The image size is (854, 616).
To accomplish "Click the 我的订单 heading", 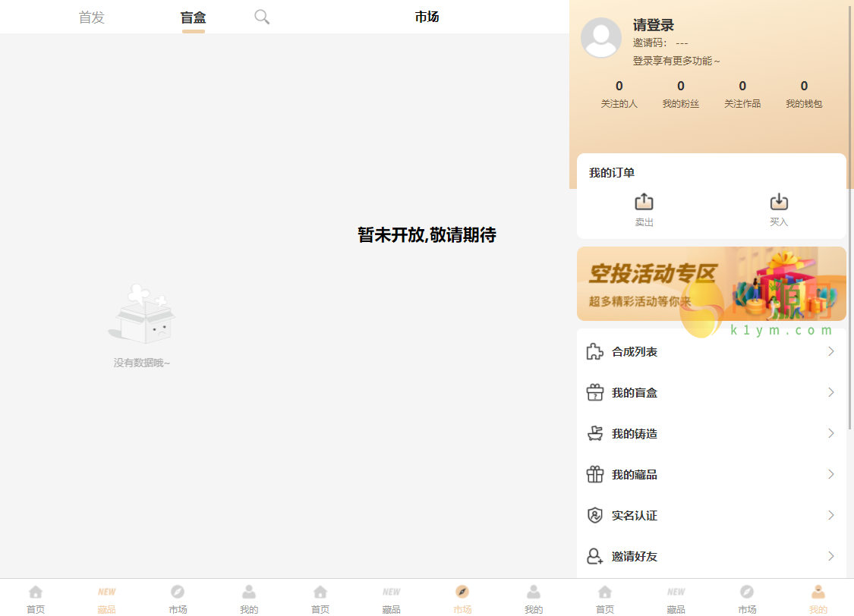I will [x=612, y=172].
